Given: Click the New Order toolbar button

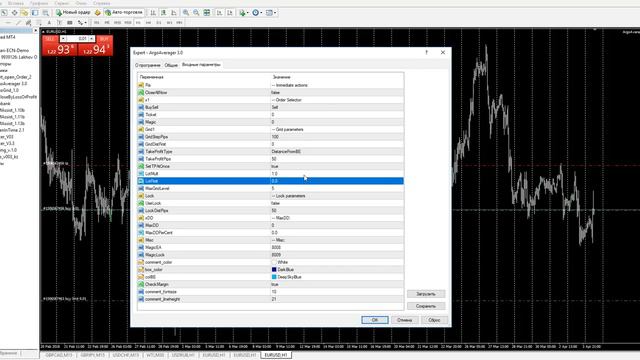Looking at the screenshot, I should 73,13.
